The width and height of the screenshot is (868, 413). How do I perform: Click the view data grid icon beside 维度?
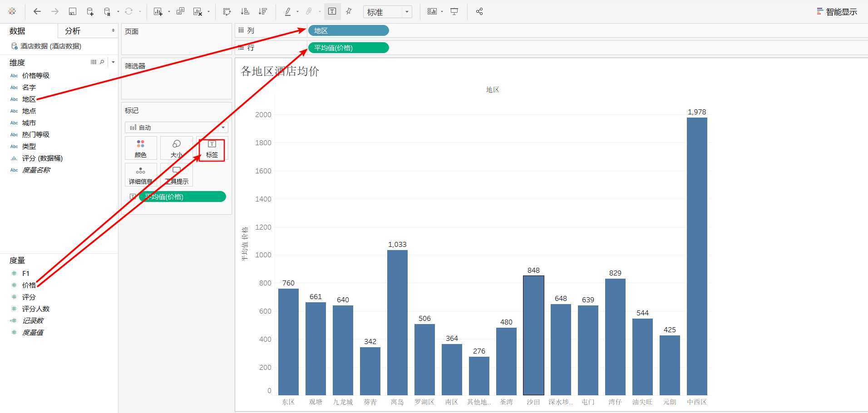point(94,62)
